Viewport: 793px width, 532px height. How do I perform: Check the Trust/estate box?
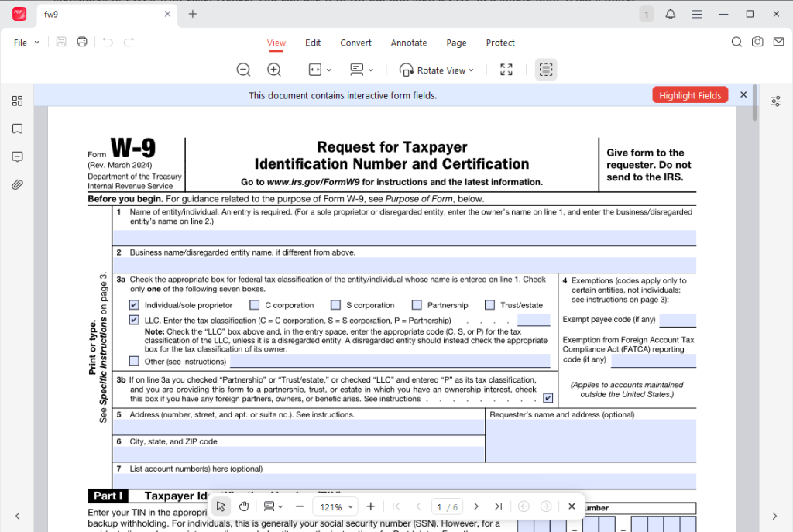(x=489, y=305)
